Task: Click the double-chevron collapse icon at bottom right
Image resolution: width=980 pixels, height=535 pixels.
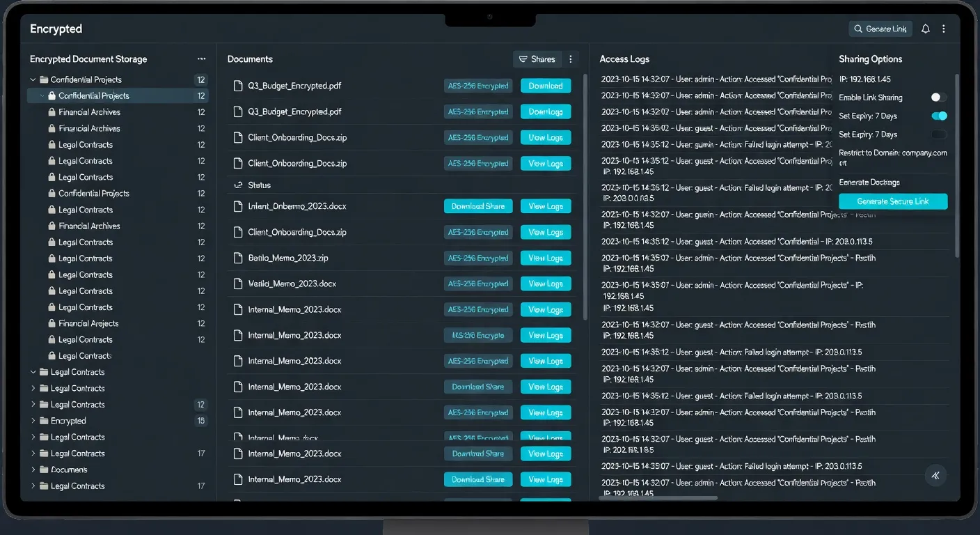Action: [935, 475]
